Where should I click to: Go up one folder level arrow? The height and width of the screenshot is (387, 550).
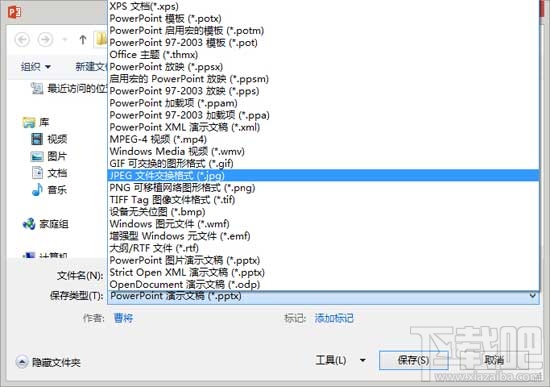pyautogui.click(x=83, y=39)
